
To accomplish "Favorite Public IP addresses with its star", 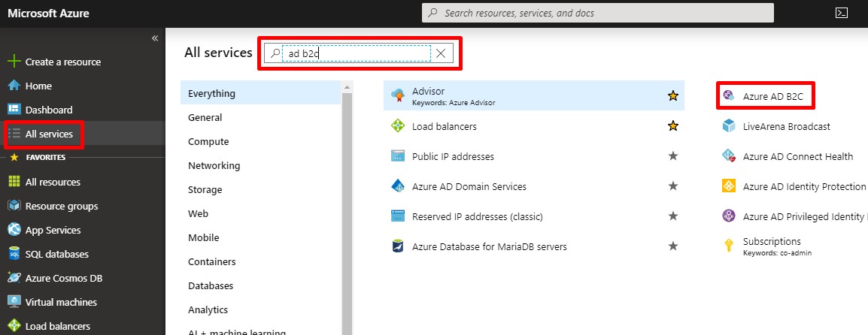I will coord(672,156).
